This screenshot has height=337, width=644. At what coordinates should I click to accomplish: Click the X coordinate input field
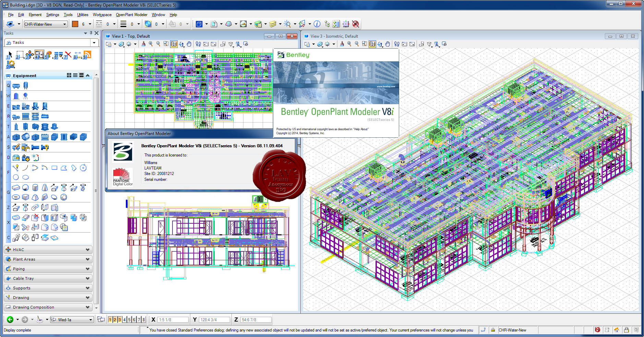click(173, 320)
